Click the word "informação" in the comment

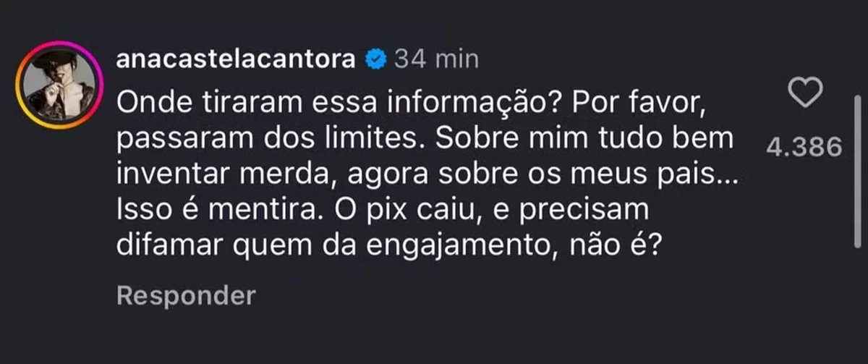(x=461, y=103)
